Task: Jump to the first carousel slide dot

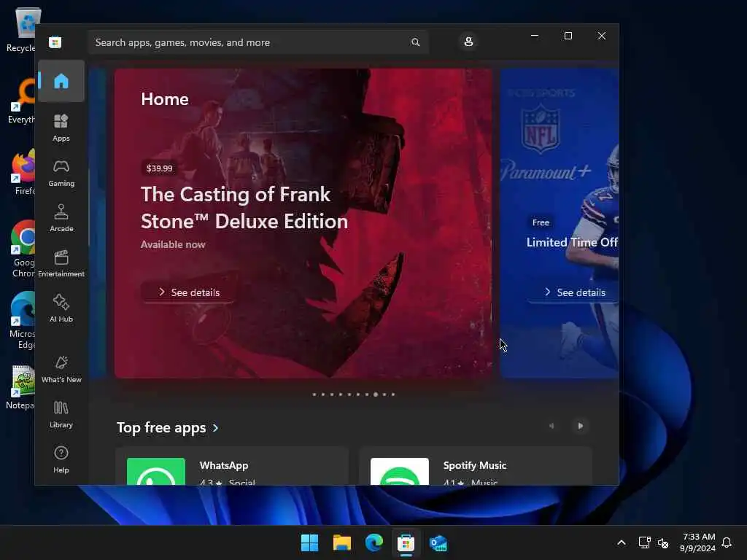Action: (x=314, y=394)
